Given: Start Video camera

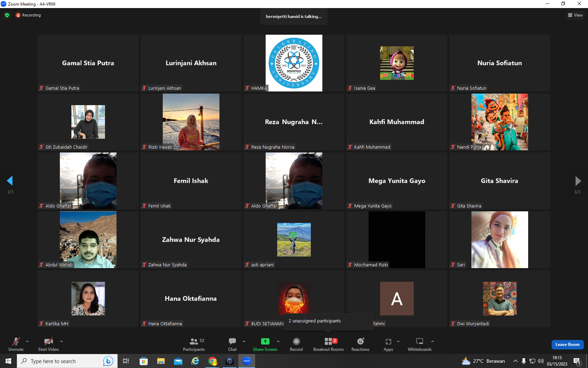Looking at the screenshot, I should click(48, 345).
